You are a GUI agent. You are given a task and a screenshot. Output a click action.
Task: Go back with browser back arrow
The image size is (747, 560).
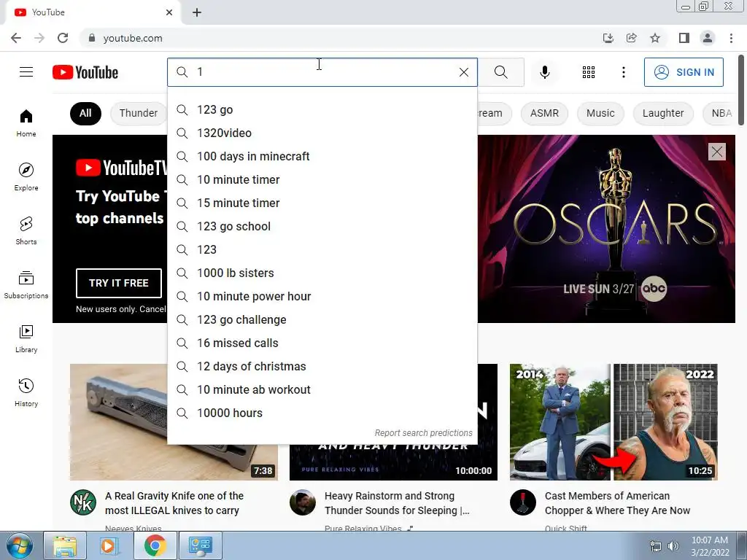click(16, 38)
